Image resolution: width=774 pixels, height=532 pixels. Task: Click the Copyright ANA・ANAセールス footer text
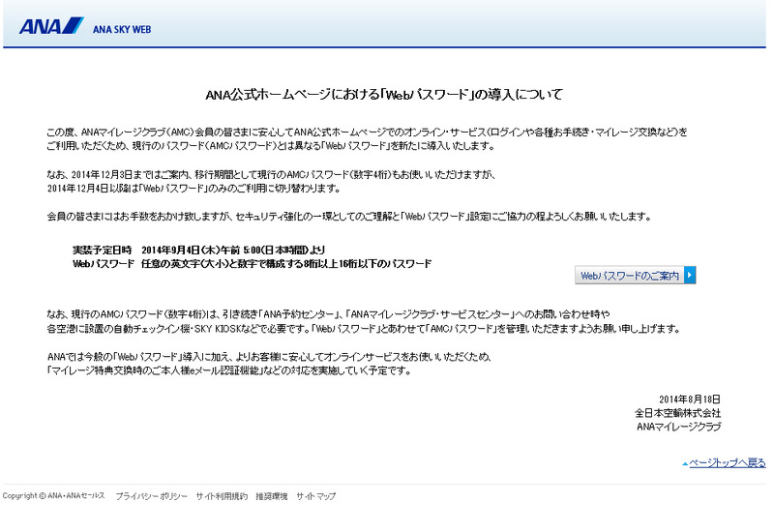[53, 496]
